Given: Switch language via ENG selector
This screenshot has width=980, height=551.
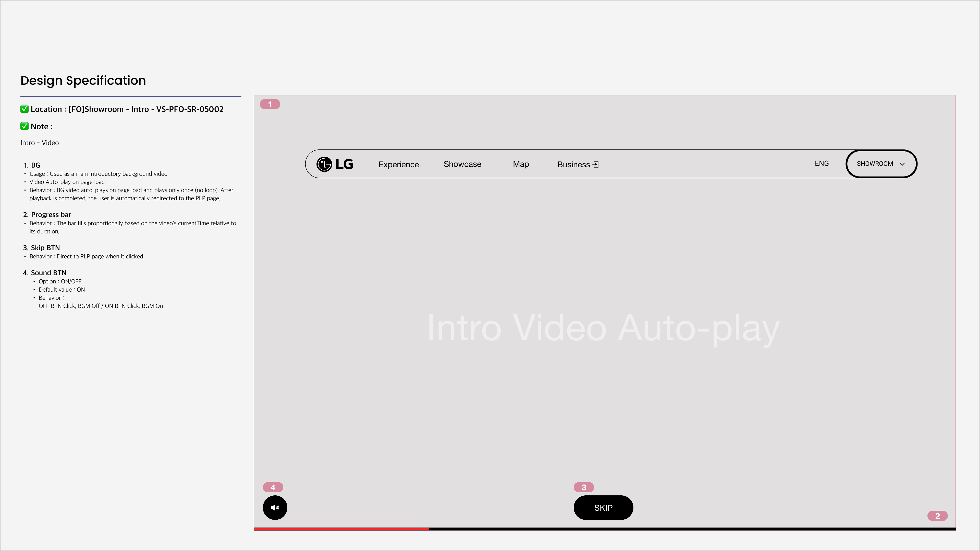Looking at the screenshot, I should coord(821,164).
